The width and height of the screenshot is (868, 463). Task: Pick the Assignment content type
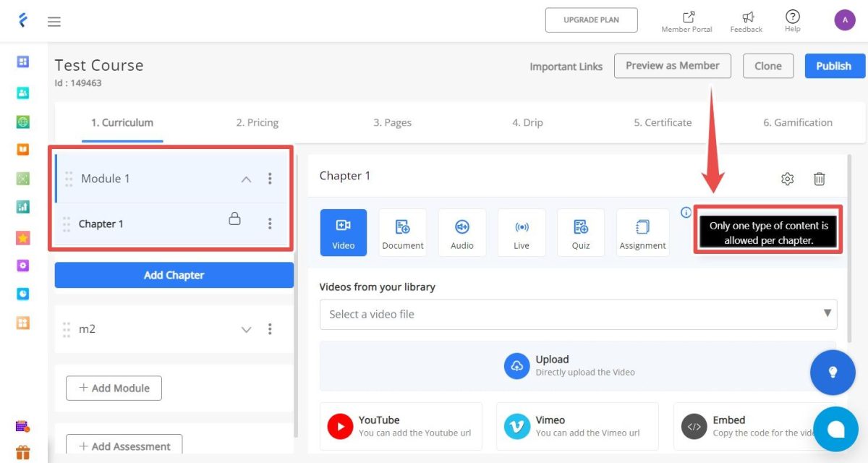(642, 232)
